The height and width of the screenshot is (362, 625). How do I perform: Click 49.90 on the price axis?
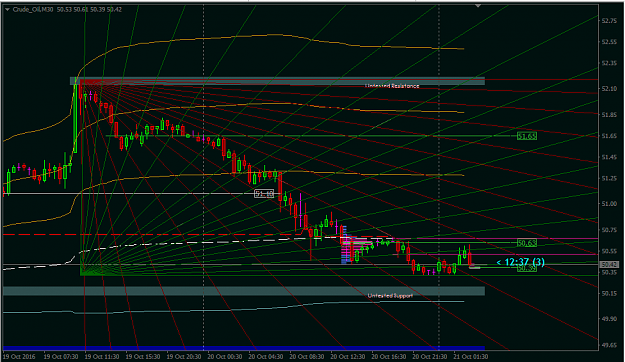click(x=609, y=319)
